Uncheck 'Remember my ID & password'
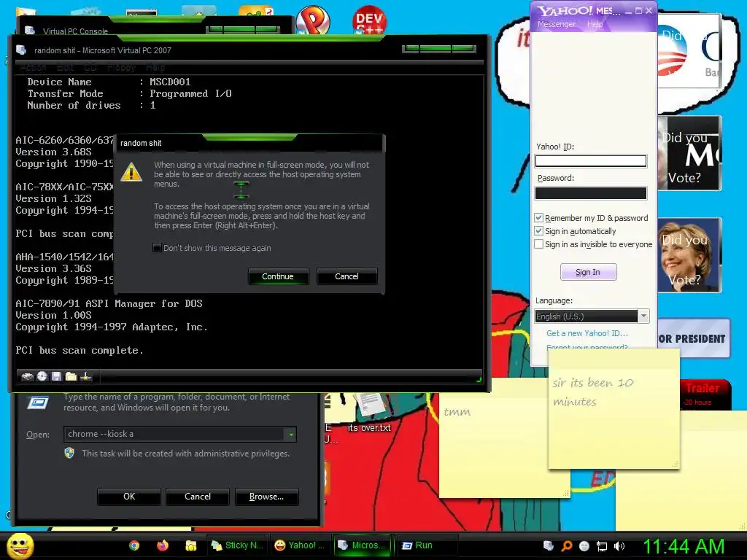The image size is (747, 560). pyautogui.click(x=539, y=217)
